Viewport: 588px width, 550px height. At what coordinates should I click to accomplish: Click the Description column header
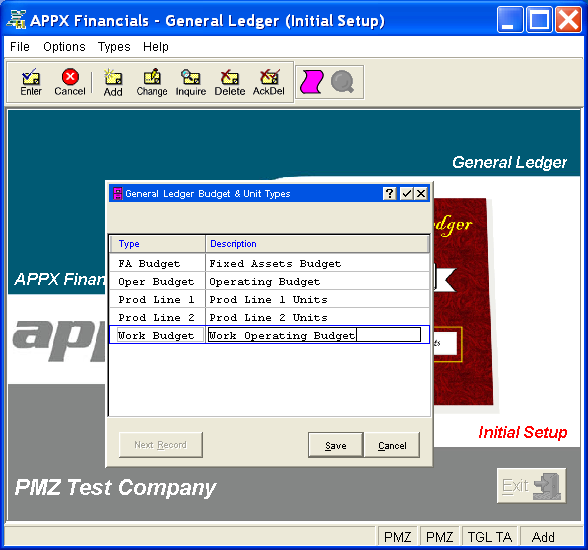317,244
